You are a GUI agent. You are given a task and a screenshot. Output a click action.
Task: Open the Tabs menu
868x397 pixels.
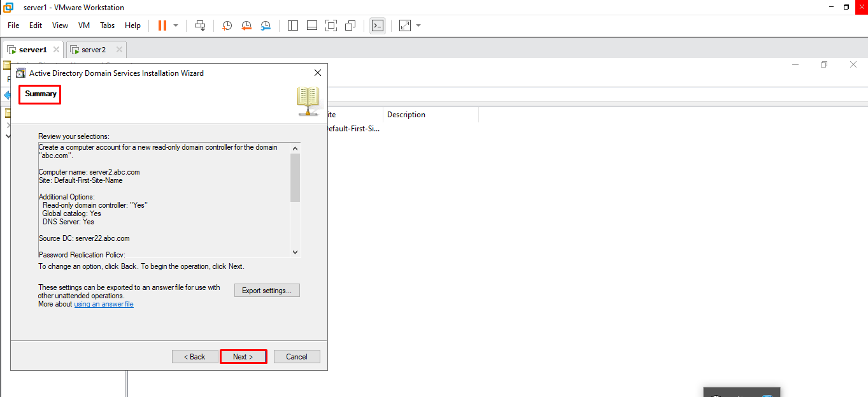click(107, 25)
